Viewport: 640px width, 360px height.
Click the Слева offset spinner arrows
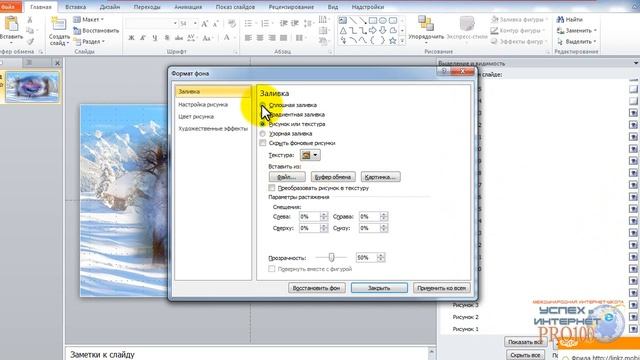[324, 216]
